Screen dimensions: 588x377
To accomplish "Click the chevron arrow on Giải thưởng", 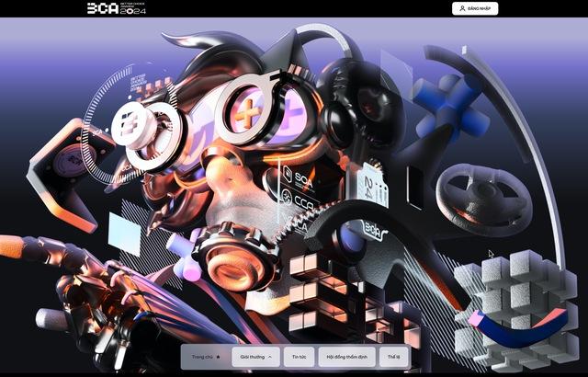I will [270, 356].
